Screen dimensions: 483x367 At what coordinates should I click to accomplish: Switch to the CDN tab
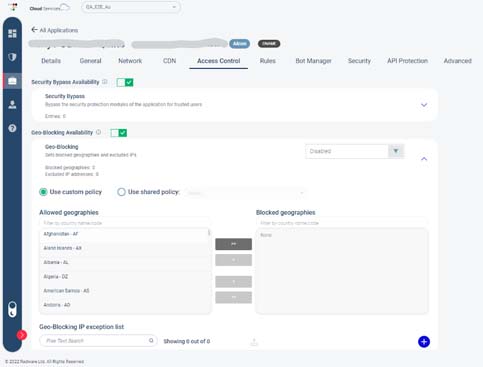[x=169, y=61]
